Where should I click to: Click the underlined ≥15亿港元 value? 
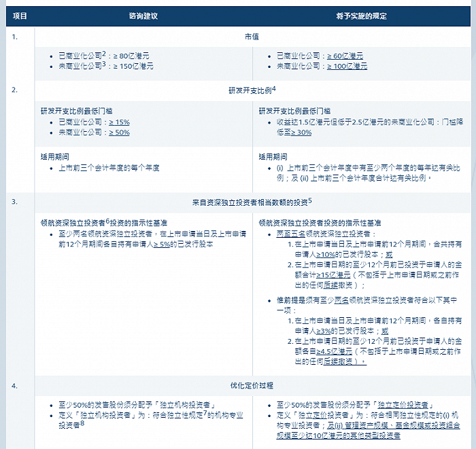333,275
